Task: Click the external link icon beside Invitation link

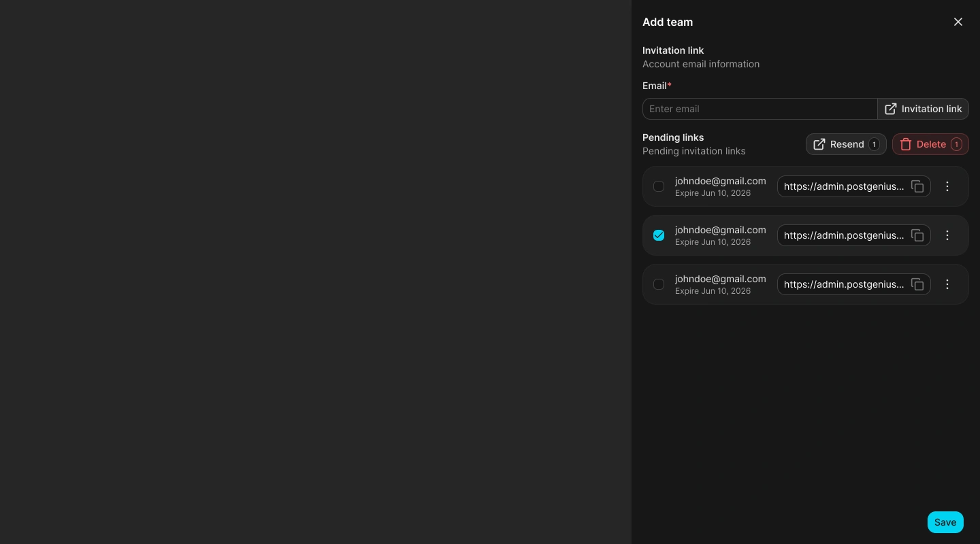Action: 891,109
